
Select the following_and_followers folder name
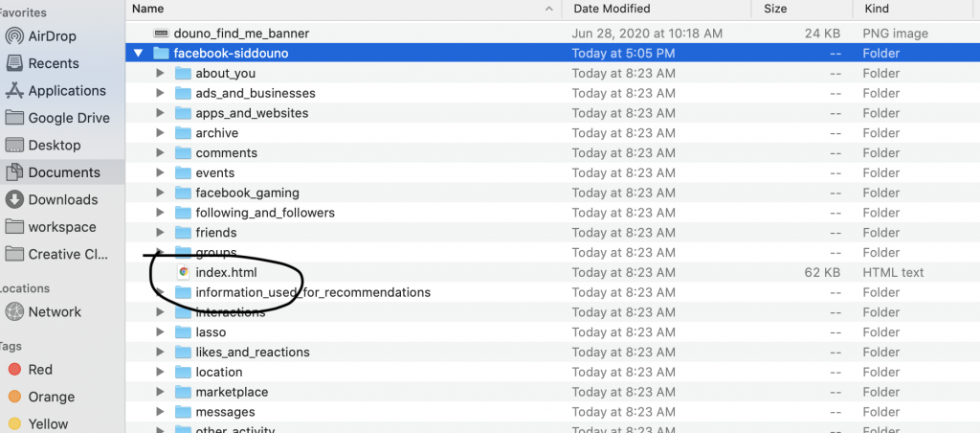(x=265, y=213)
